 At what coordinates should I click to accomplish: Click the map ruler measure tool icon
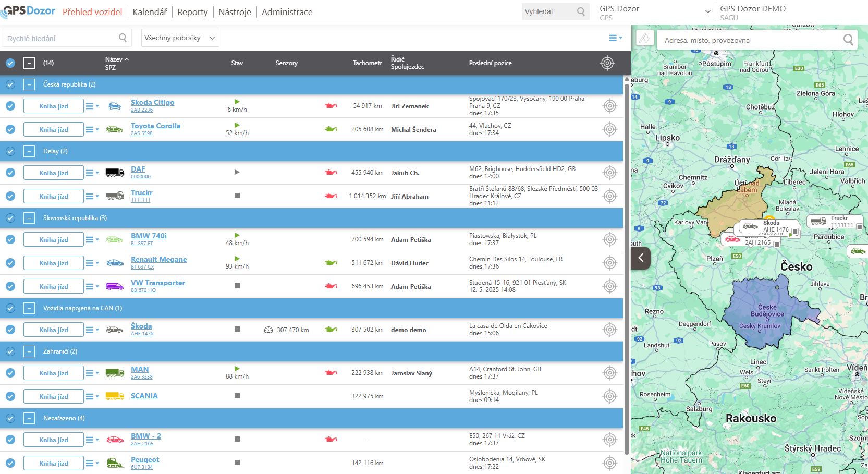[x=645, y=39]
